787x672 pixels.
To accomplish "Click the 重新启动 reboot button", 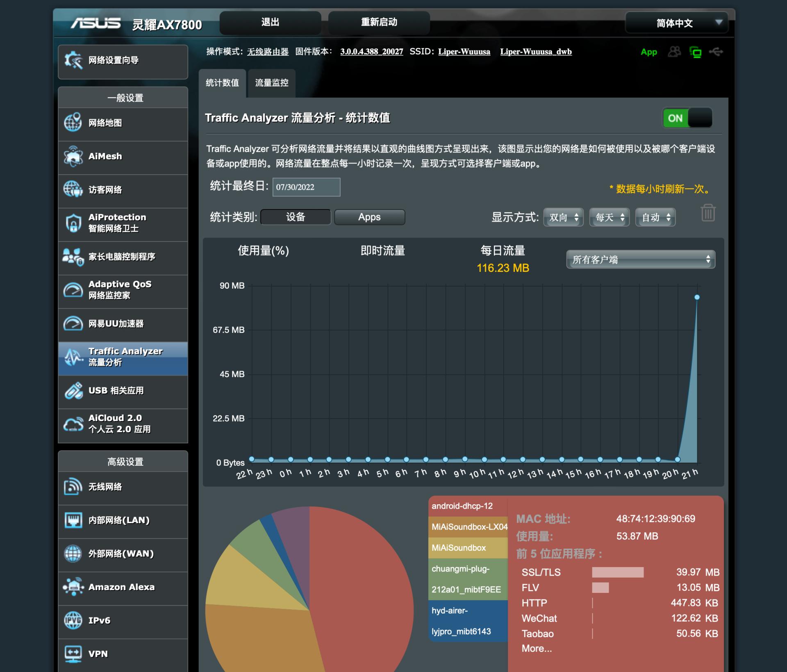I will (378, 23).
